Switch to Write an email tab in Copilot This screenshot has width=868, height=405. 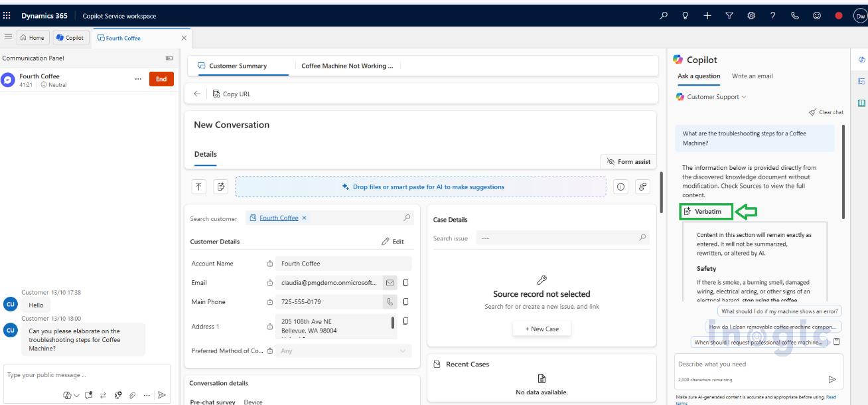tap(752, 76)
